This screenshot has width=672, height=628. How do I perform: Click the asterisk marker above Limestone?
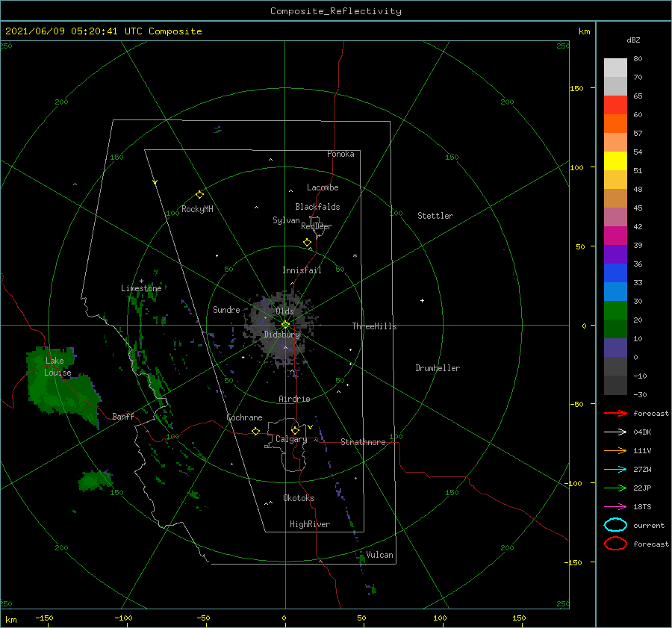(141, 282)
